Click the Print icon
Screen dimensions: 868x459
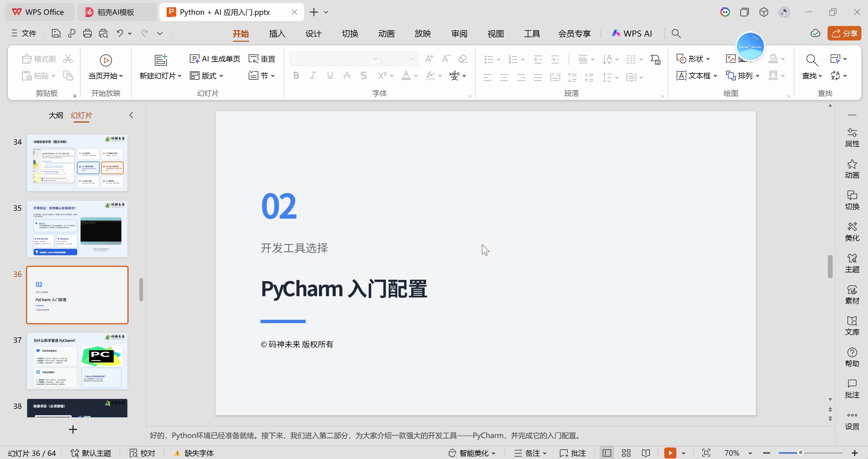click(87, 34)
